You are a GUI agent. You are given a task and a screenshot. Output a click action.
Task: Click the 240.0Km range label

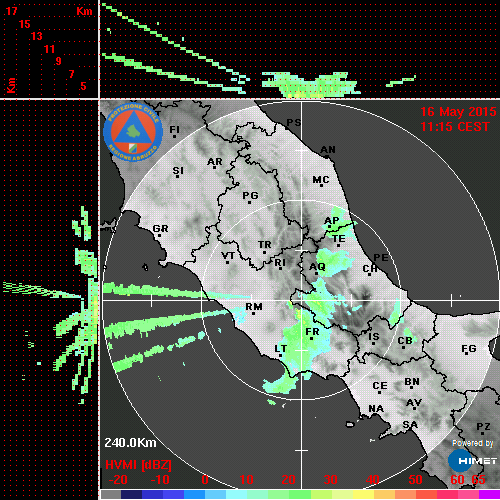(130, 443)
